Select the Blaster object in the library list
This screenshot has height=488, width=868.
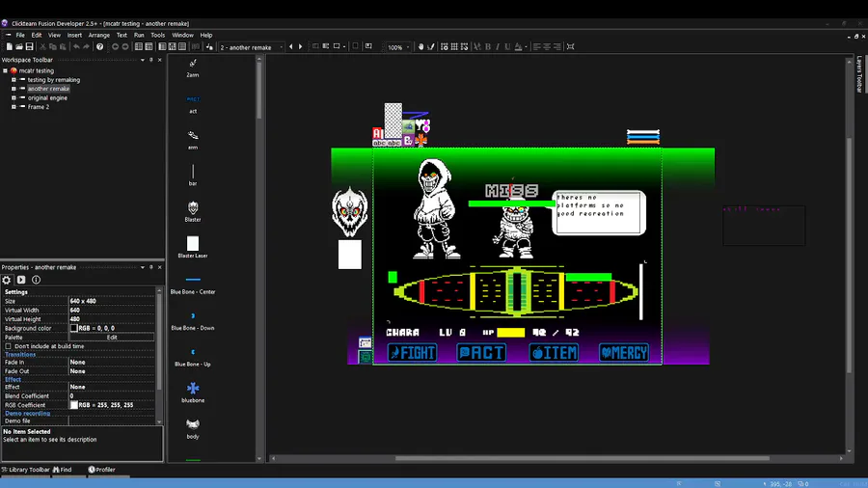pos(193,211)
